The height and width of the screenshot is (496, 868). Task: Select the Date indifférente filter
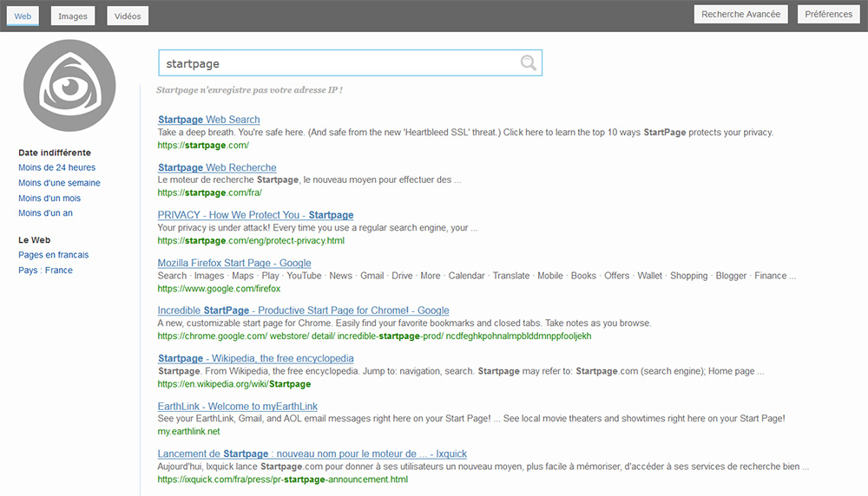tap(54, 153)
